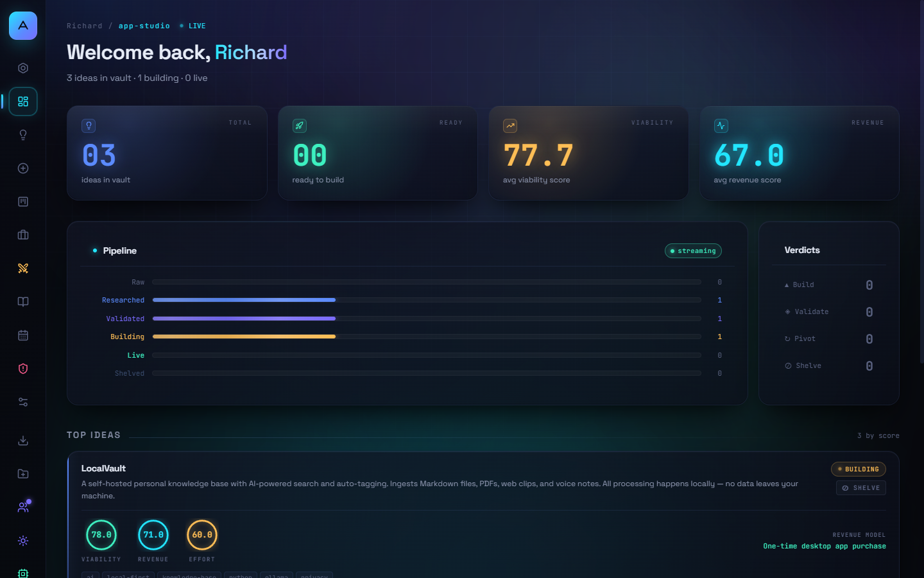The image size is (924, 578).
Task: Select the dashboard grid icon in sidebar
Action: pyautogui.click(x=23, y=101)
